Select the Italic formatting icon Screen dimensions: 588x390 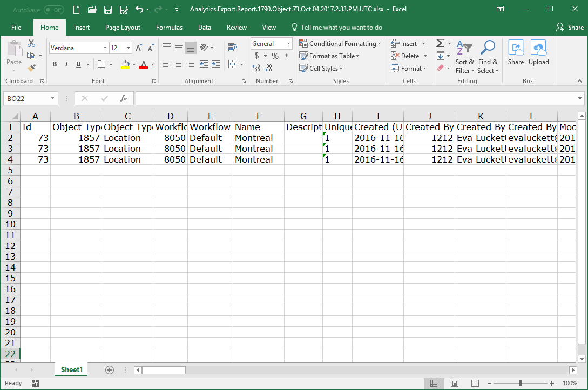pyautogui.click(x=65, y=64)
